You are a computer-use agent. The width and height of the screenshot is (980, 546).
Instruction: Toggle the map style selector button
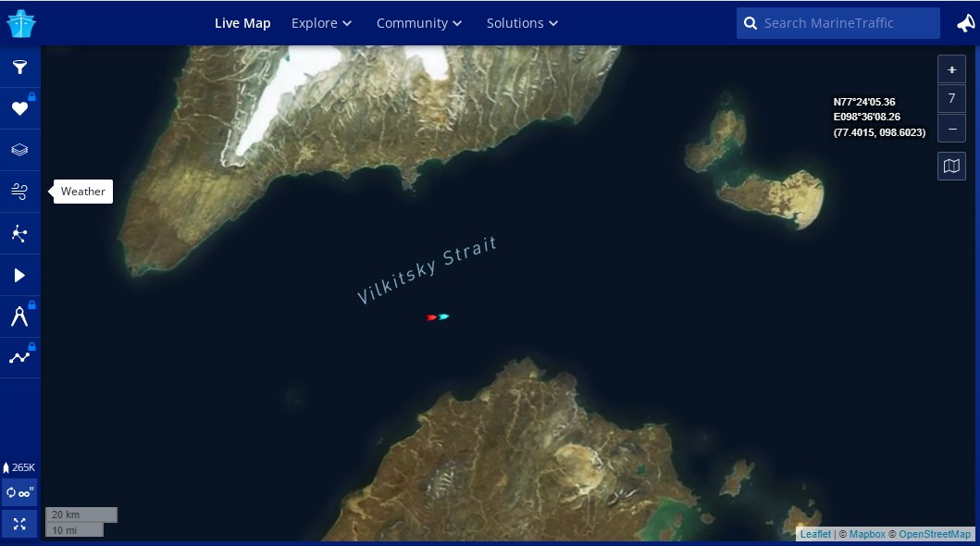951,167
